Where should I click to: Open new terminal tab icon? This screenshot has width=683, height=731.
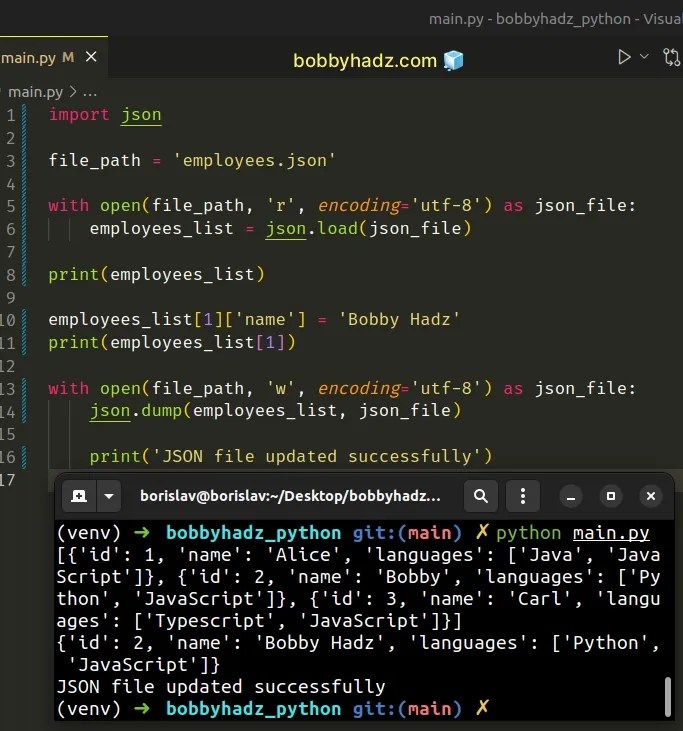pos(79,496)
